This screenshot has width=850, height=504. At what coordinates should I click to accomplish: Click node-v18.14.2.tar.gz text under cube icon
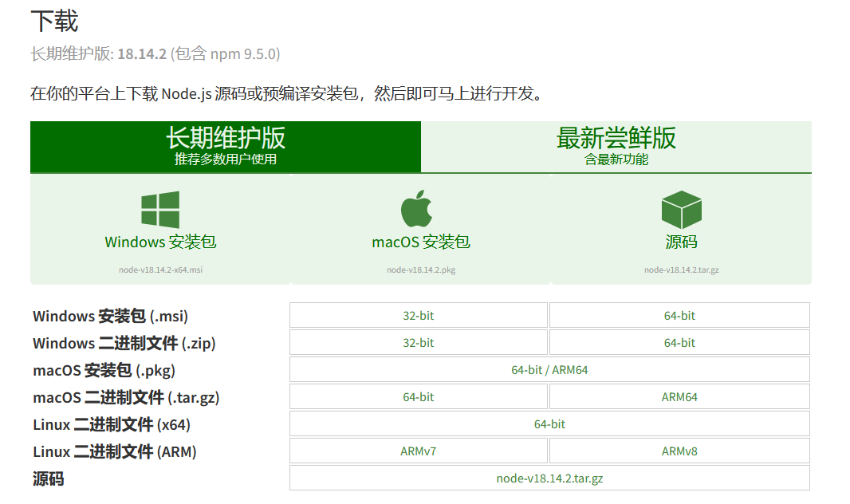coord(682,270)
